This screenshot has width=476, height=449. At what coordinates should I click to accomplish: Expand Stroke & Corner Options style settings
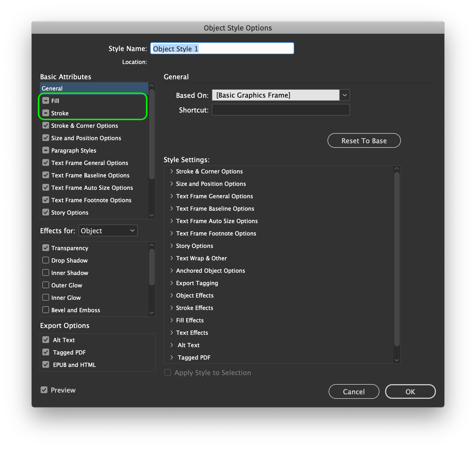tap(171, 171)
